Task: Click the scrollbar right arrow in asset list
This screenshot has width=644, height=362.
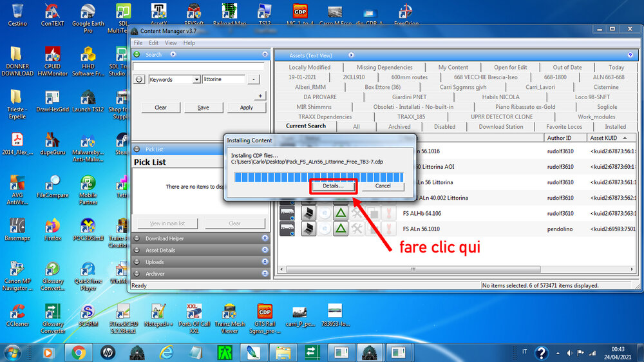Action: coord(632,269)
